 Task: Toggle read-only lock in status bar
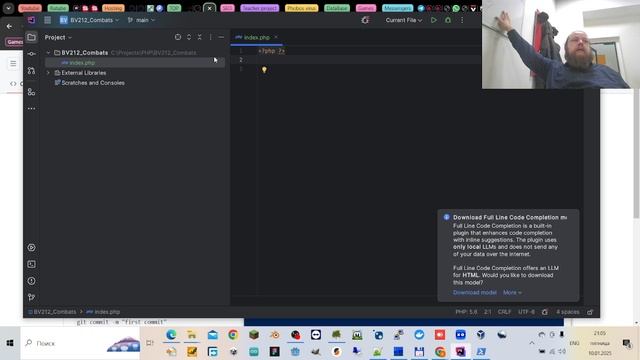[590, 312]
